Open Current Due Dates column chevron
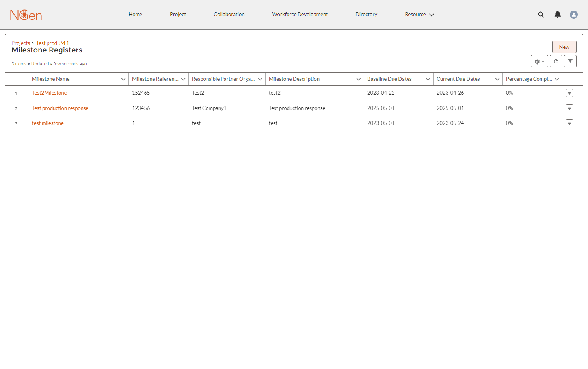Screen dimensions: 588x369 497,79
